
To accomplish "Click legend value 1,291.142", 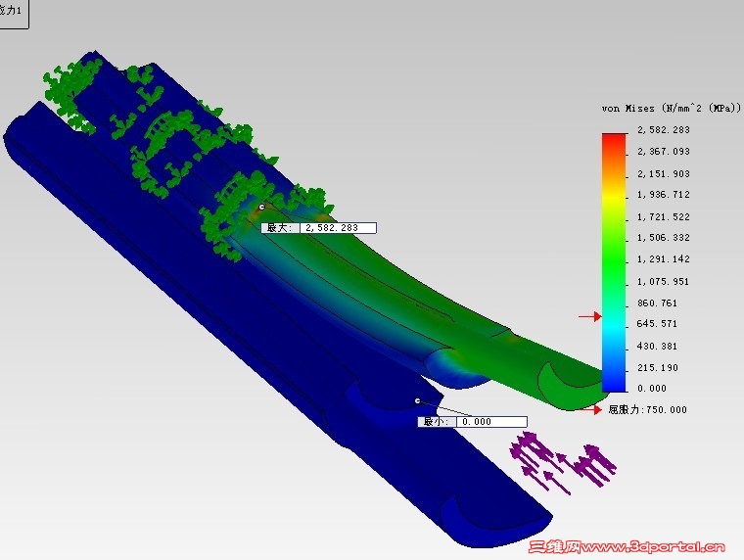I will pos(664,259).
